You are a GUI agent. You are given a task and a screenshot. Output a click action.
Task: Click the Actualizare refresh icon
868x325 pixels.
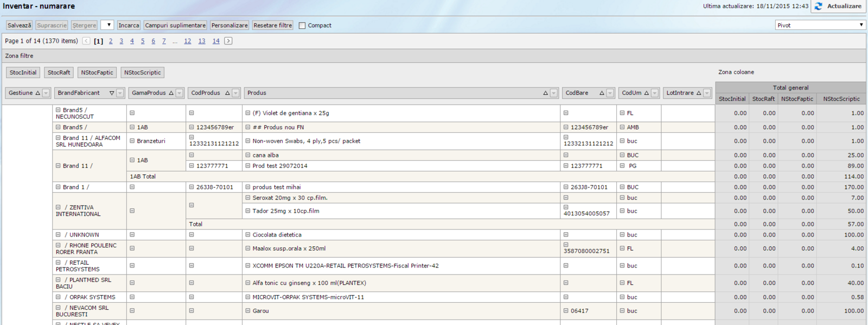pyautogui.click(x=818, y=6)
